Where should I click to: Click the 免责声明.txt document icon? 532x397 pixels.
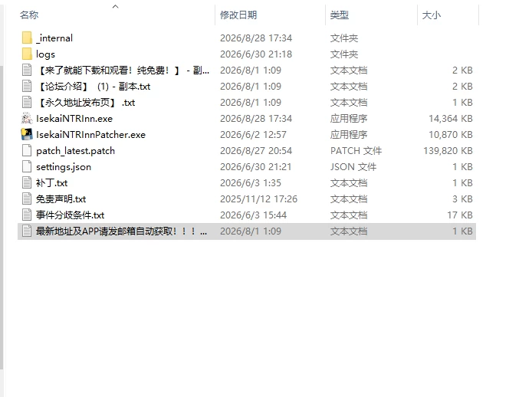tap(27, 198)
